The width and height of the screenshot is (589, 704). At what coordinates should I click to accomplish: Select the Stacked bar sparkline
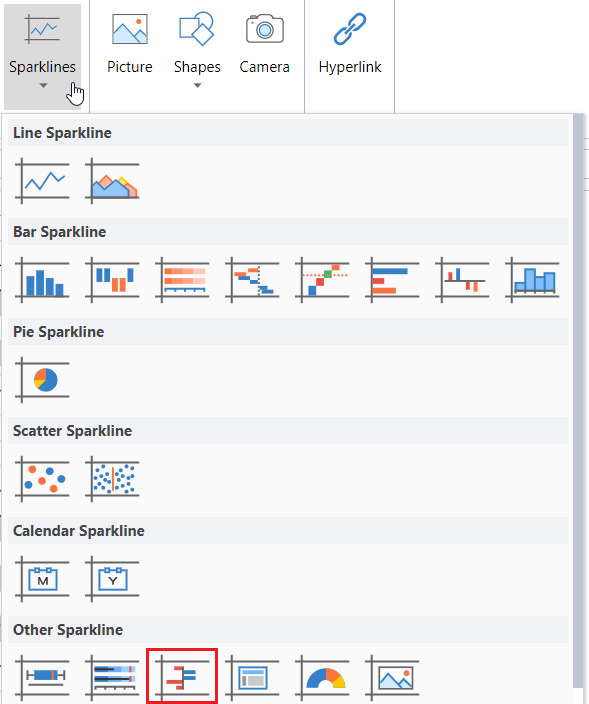point(182,280)
